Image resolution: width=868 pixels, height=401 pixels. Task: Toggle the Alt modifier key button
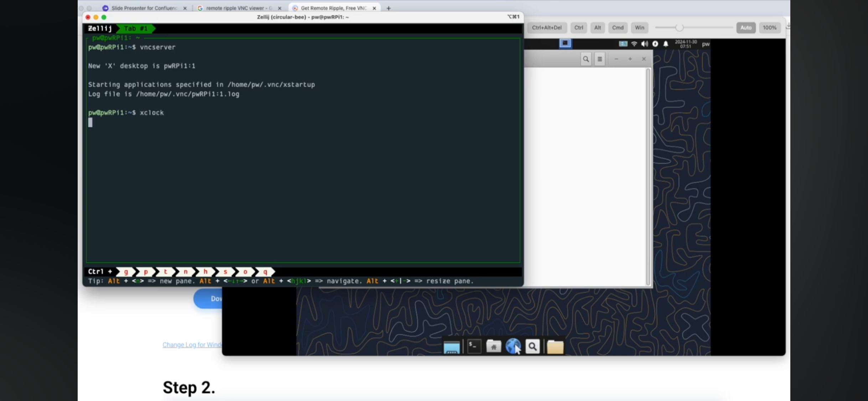(598, 27)
